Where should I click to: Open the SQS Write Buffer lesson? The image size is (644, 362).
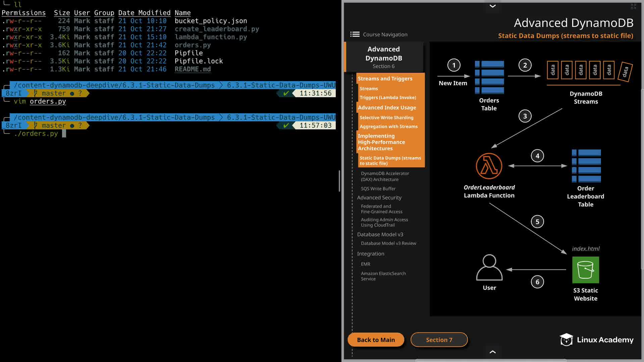(378, 189)
